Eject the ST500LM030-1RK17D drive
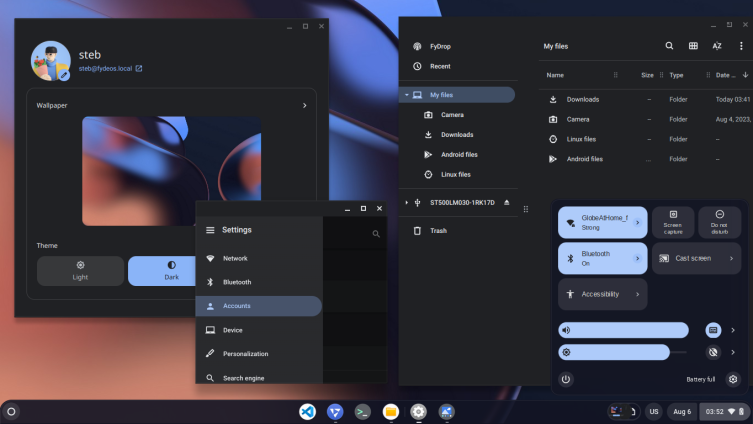The image size is (753, 424). [x=507, y=203]
